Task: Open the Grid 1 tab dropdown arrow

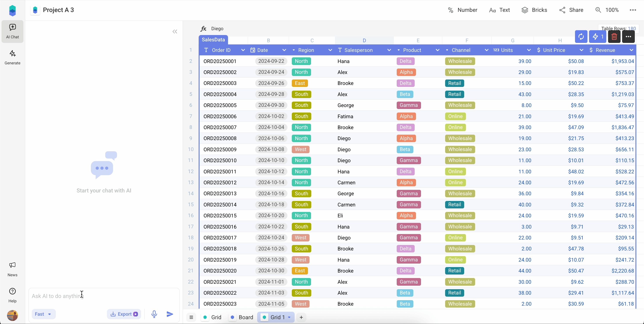Action: click(289, 317)
